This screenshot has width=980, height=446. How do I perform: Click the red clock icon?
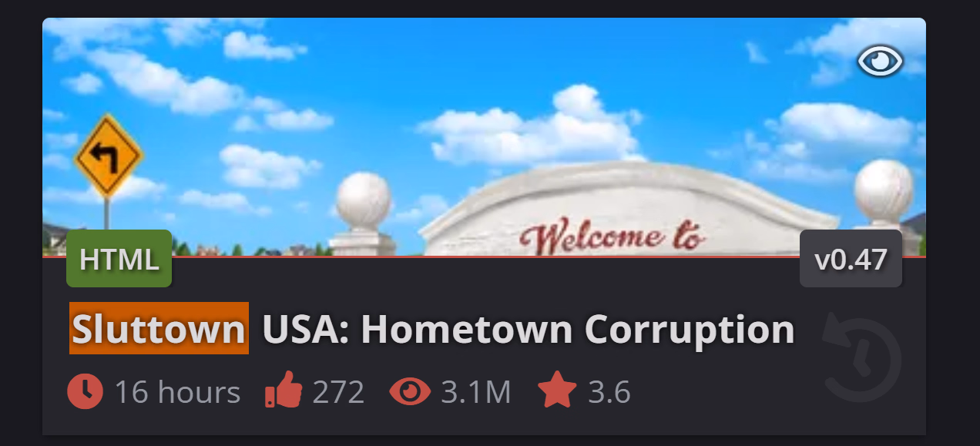pyautogui.click(x=85, y=392)
